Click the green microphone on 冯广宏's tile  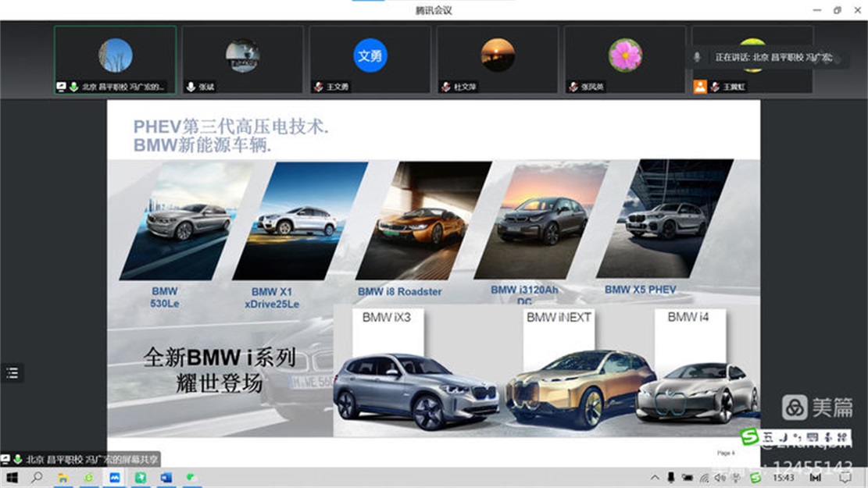click(x=73, y=87)
